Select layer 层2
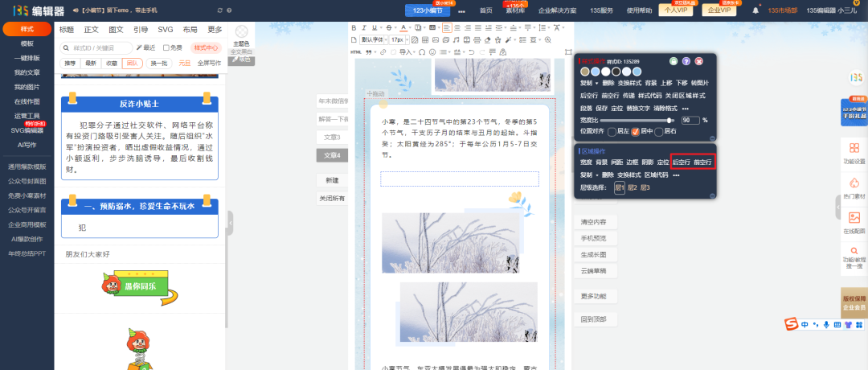The image size is (868, 370). (x=633, y=187)
